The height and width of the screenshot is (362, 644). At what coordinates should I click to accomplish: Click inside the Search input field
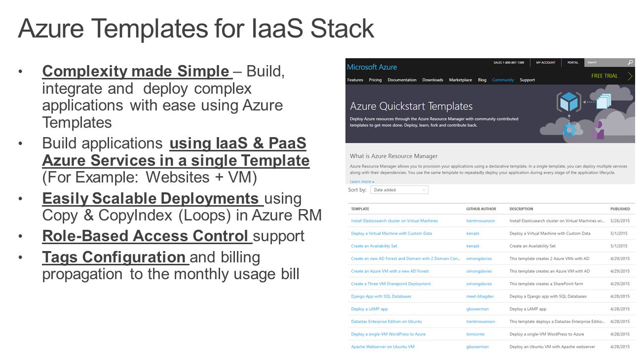(x=606, y=63)
